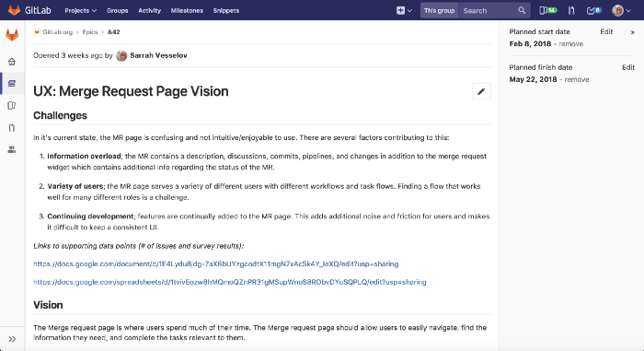Open the todos checkmark icon
Viewport: 644px width, 351px height.
pyautogui.click(x=594, y=11)
